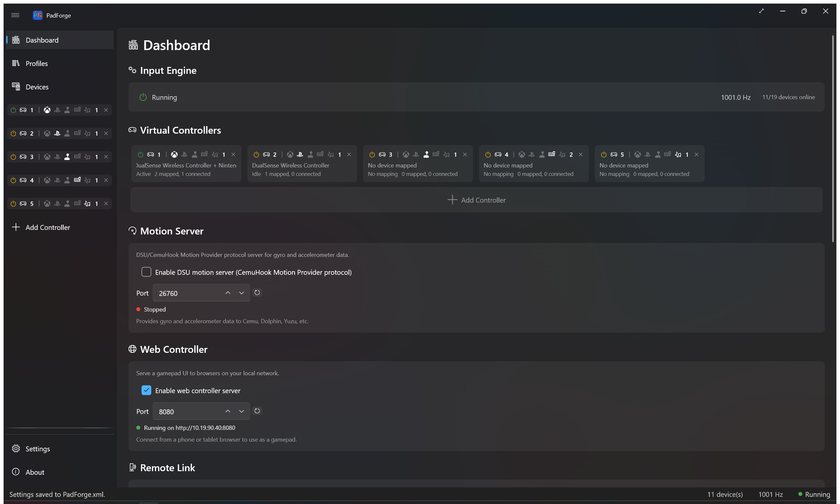The width and height of the screenshot is (840, 504).
Task: Remove sidebar controller 4
Action: 106,180
